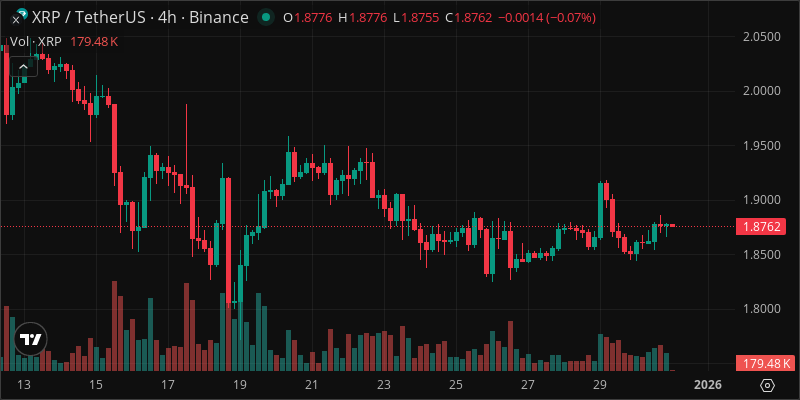Click the 2.0000 price axis label

tap(762, 91)
